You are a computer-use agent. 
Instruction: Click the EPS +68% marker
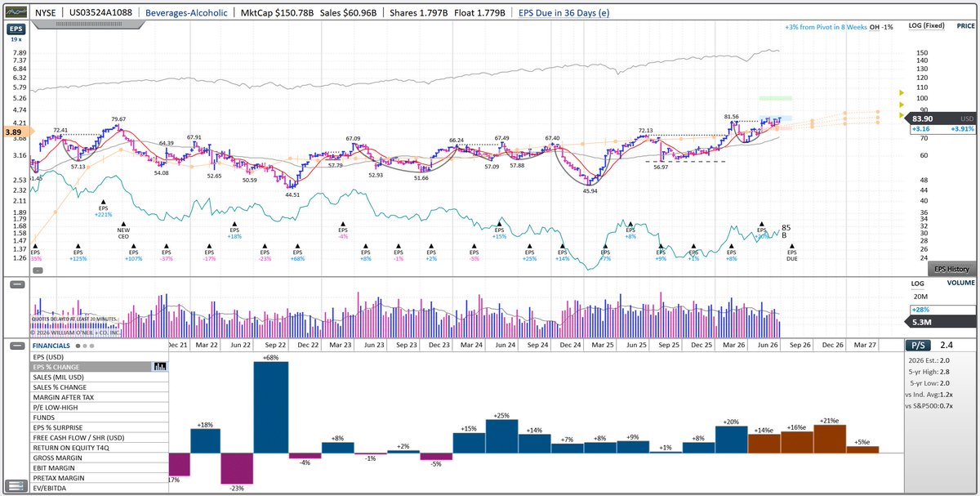296,252
